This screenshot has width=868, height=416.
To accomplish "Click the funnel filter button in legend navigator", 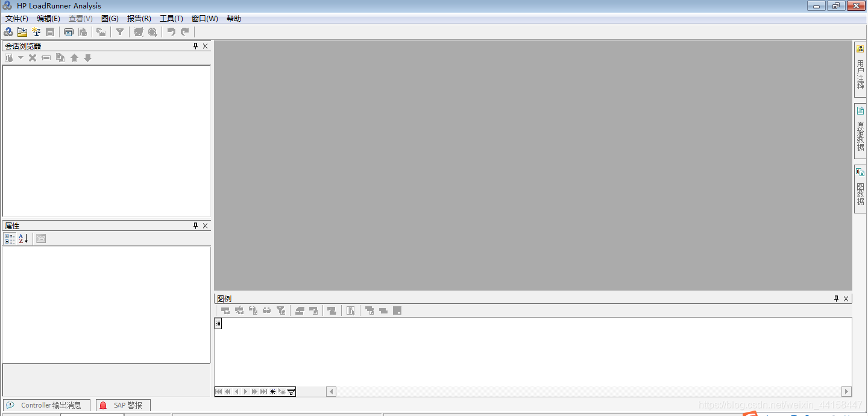I will click(291, 392).
